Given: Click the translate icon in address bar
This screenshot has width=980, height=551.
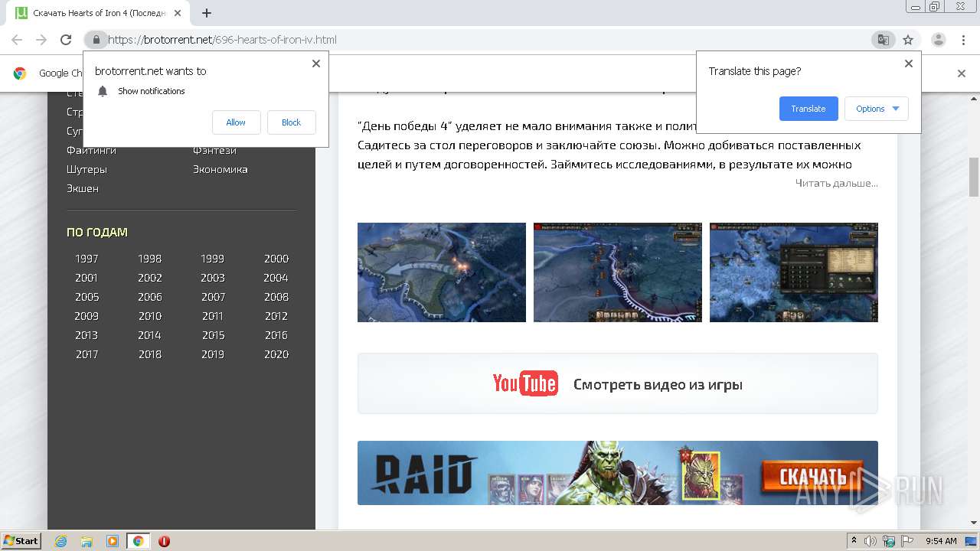Looking at the screenshot, I should pyautogui.click(x=883, y=40).
